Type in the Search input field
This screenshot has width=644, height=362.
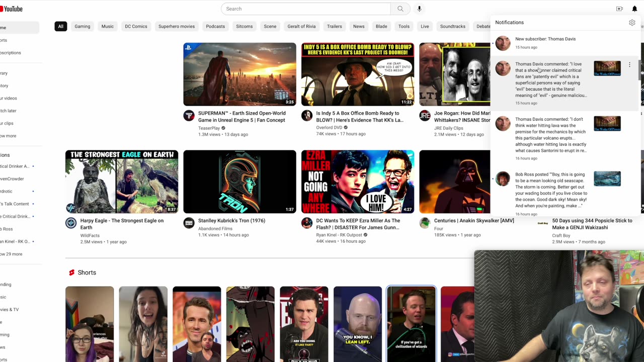click(306, 9)
